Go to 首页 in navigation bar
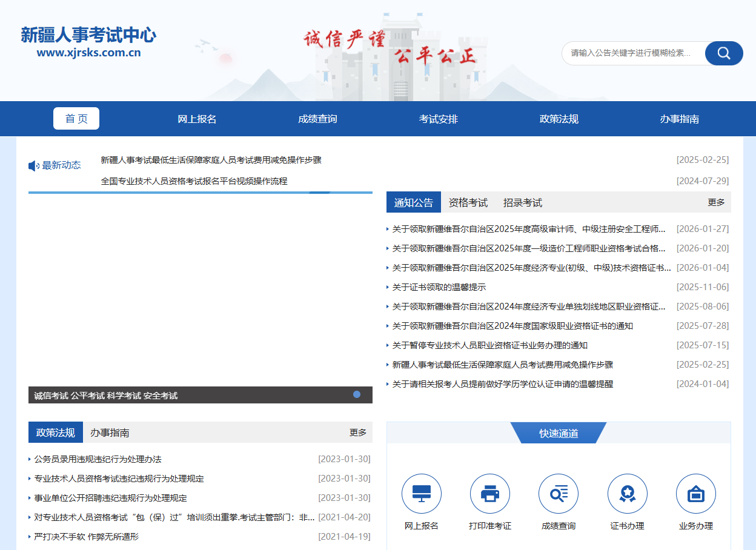Viewport: 756px width, 550px height. coord(76,119)
